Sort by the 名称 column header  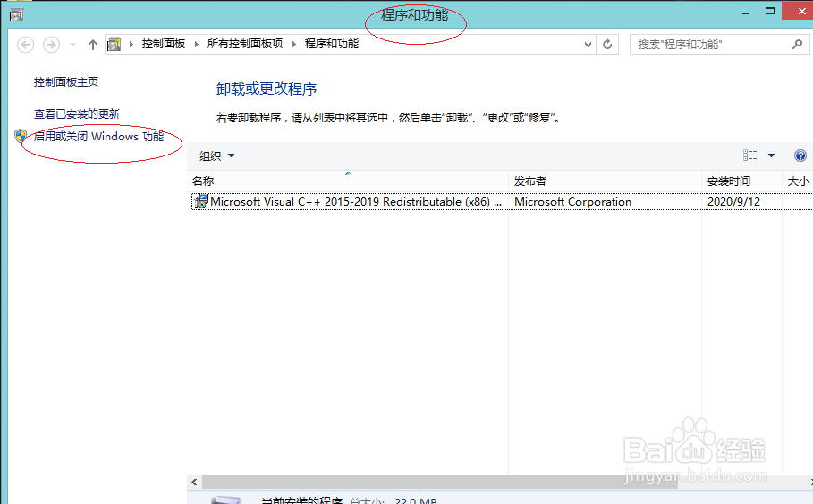(x=347, y=181)
